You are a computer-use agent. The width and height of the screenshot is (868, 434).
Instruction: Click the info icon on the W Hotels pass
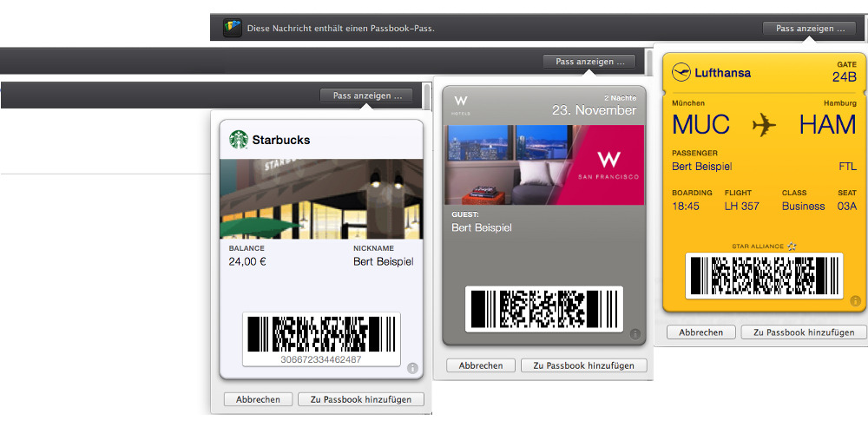click(635, 334)
